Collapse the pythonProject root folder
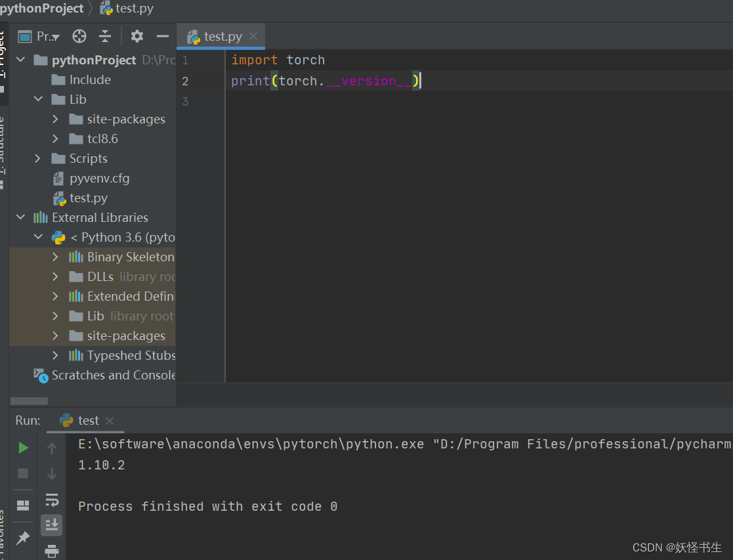Screen dimensions: 733x560 [x=20, y=60]
